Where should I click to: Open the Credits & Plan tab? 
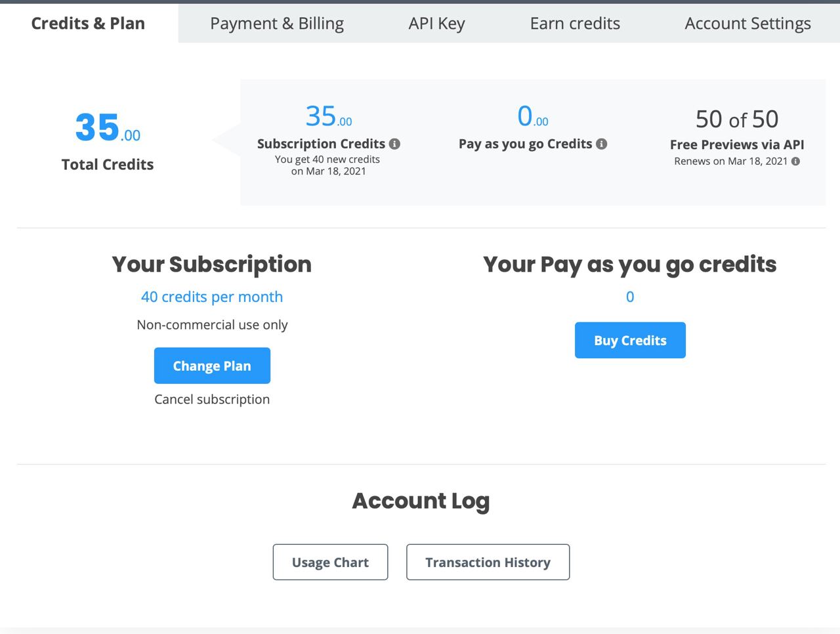pos(89,23)
